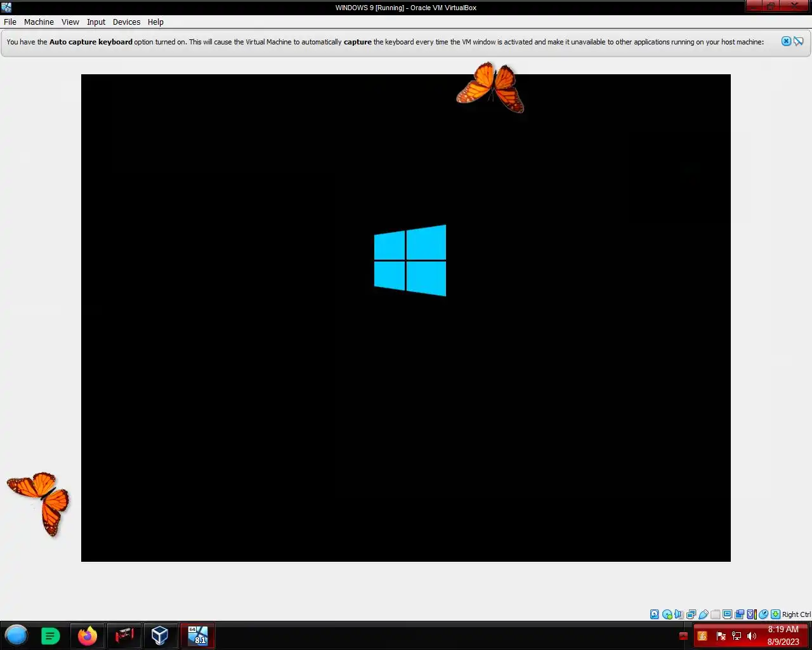
Task: Open VirtualBox Manager cube taskbar icon
Action: click(x=160, y=635)
